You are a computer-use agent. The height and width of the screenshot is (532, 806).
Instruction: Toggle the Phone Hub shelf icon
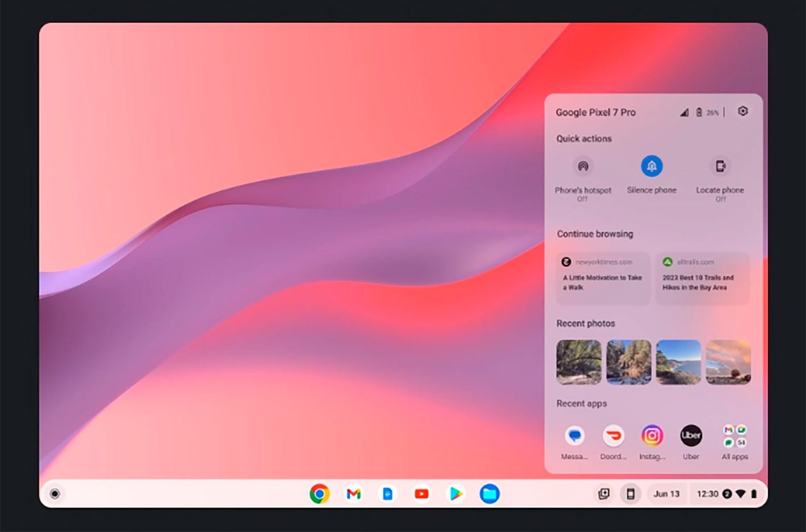pyautogui.click(x=630, y=494)
